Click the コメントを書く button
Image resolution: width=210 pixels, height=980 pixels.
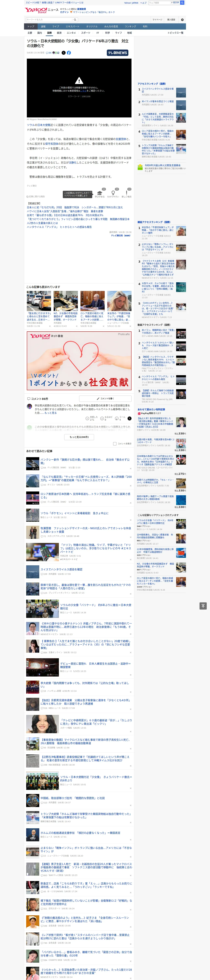point(105,399)
